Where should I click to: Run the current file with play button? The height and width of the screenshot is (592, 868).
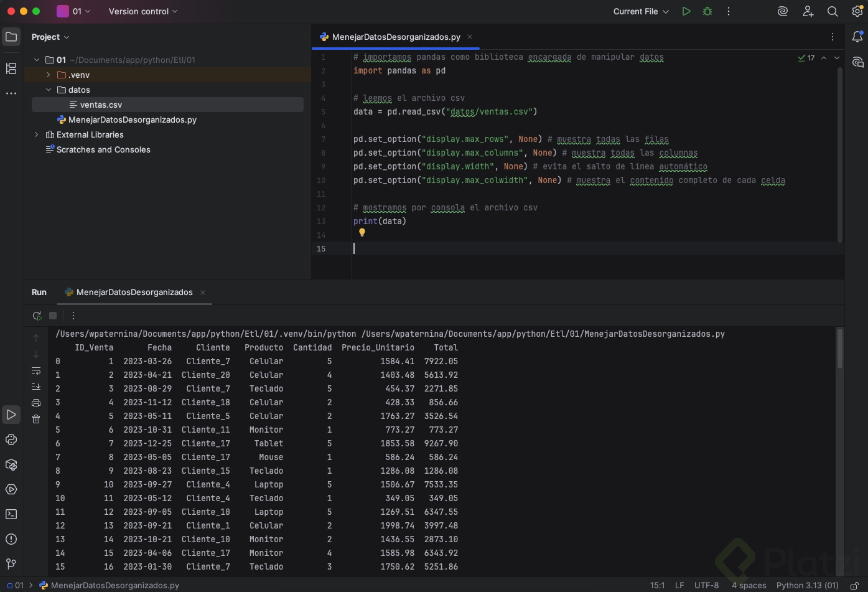click(x=686, y=11)
